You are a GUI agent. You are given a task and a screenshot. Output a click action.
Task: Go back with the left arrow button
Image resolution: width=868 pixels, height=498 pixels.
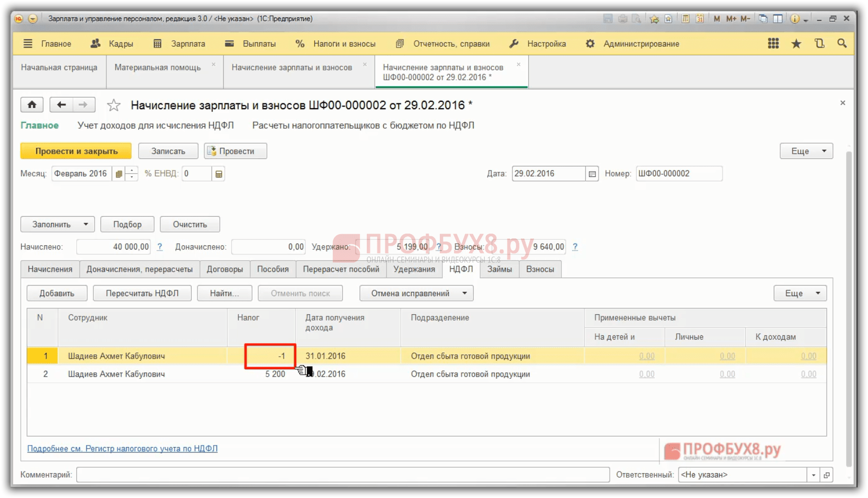pyautogui.click(x=61, y=105)
